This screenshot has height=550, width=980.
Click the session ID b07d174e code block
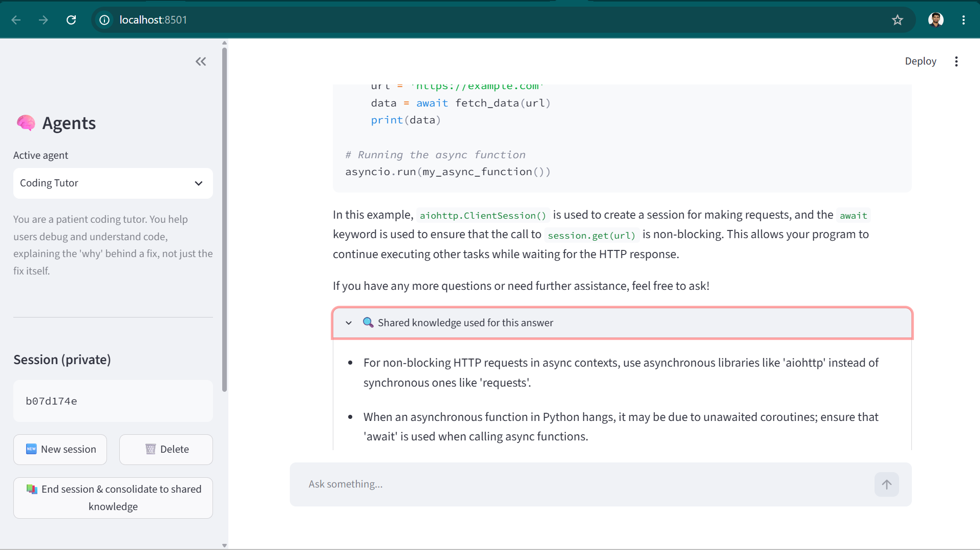[x=113, y=401]
